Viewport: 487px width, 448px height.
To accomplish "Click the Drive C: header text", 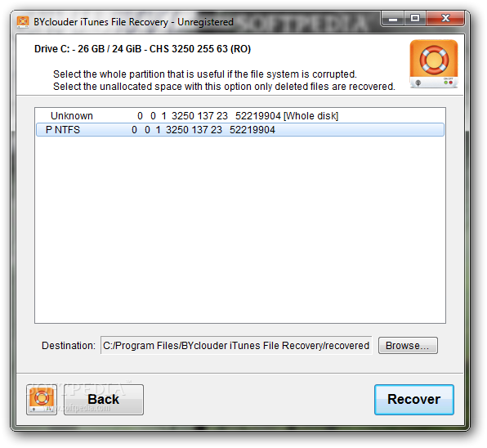I will pos(142,49).
